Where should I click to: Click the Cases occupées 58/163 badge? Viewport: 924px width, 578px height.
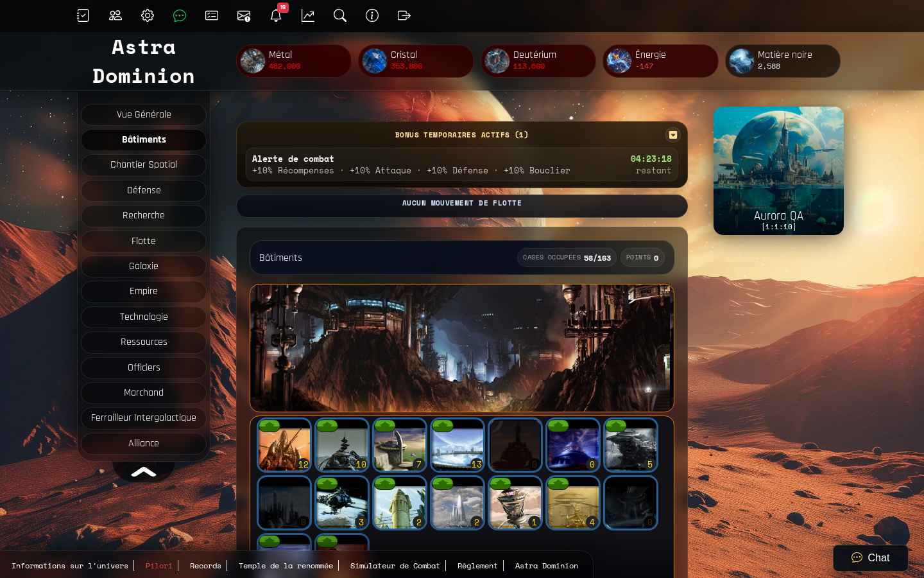tap(567, 258)
